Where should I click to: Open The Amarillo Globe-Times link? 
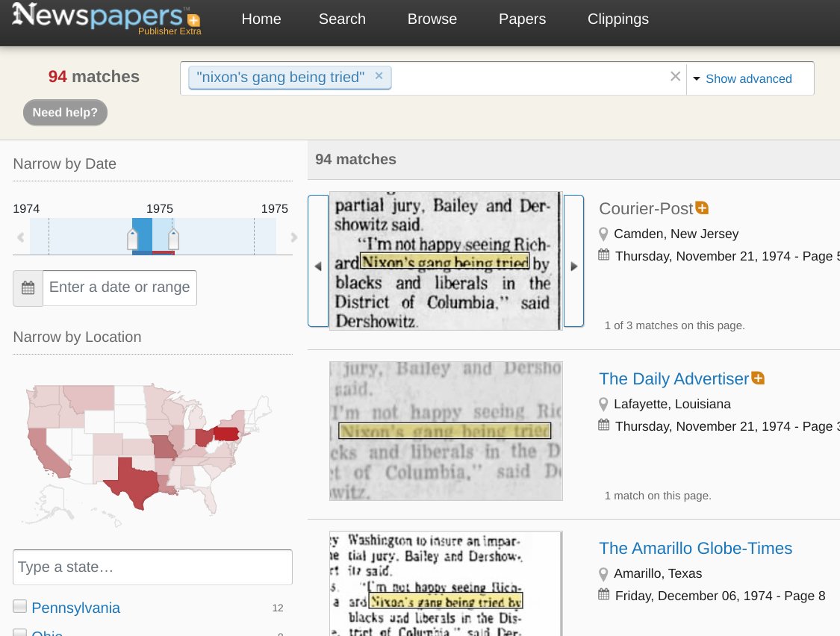pyautogui.click(x=695, y=548)
